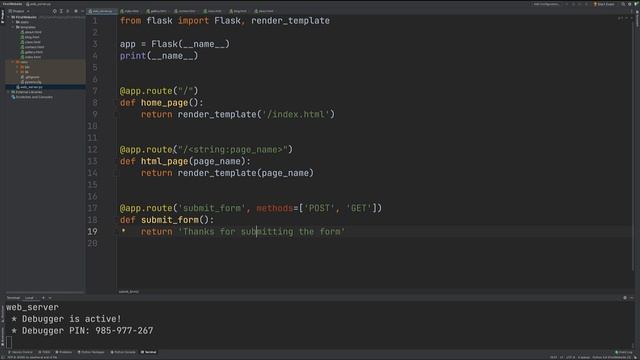
Task: Open the Project view dropdown
Action: coord(19,11)
